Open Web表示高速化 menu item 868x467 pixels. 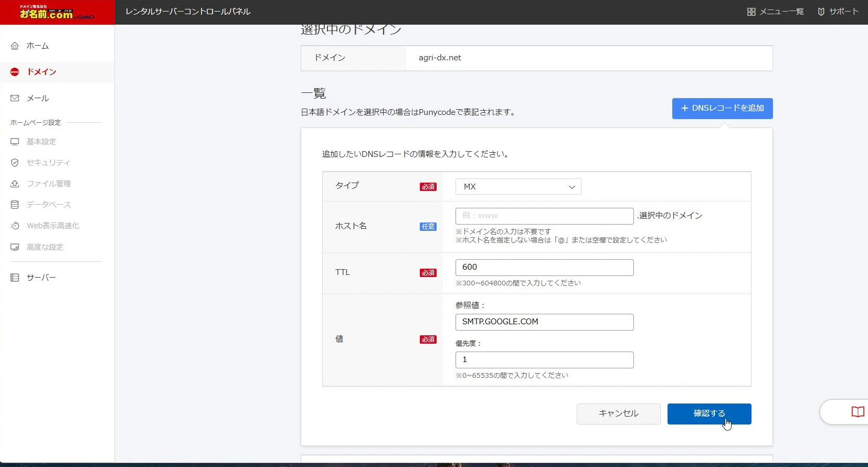pyautogui.click(x=53, y=226)
